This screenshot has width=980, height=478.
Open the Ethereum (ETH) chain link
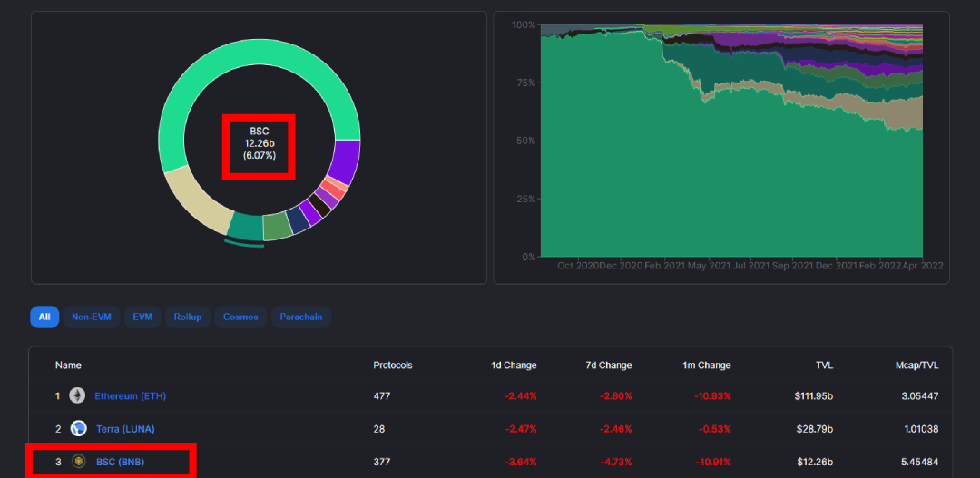point(130,395)
